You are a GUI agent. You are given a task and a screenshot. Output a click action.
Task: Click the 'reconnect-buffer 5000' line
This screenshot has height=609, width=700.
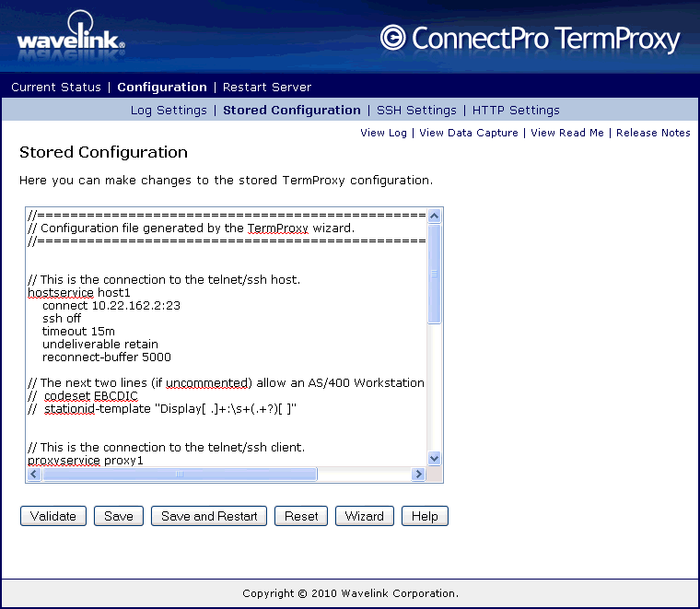pos(107,357)
